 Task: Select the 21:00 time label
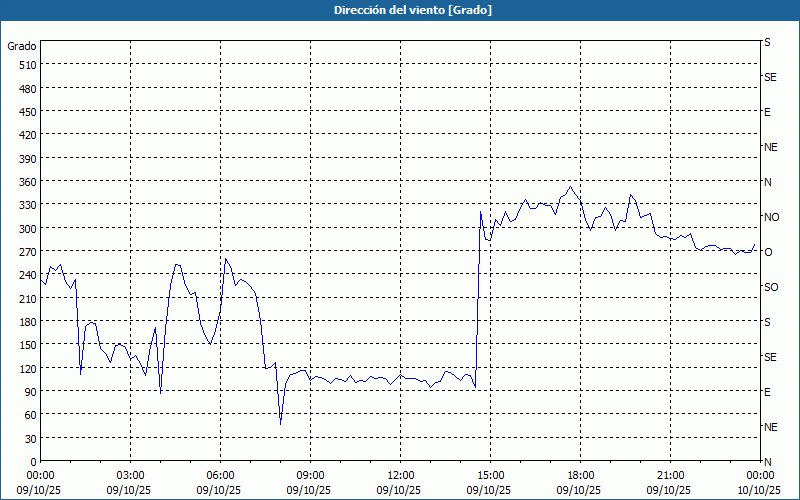point(670,475)
